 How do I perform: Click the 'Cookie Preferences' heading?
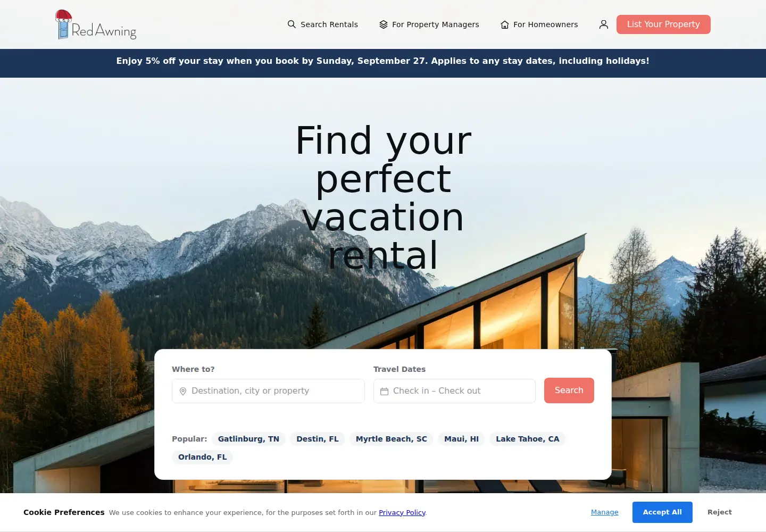point(64,512)
